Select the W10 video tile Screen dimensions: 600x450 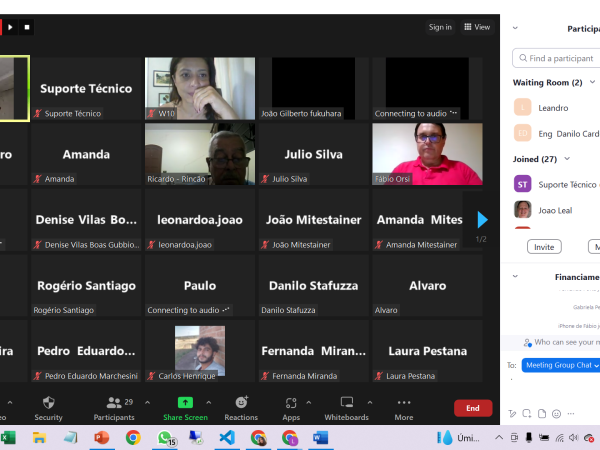200,88
